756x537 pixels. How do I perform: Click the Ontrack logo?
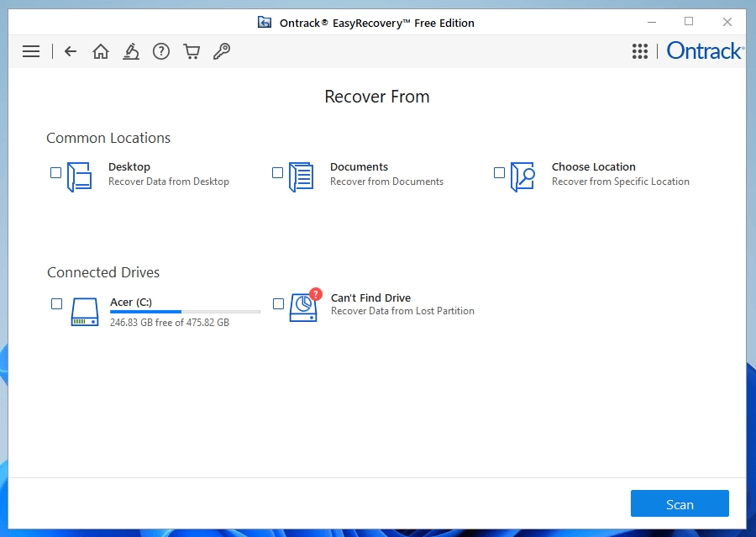(704, 50)
